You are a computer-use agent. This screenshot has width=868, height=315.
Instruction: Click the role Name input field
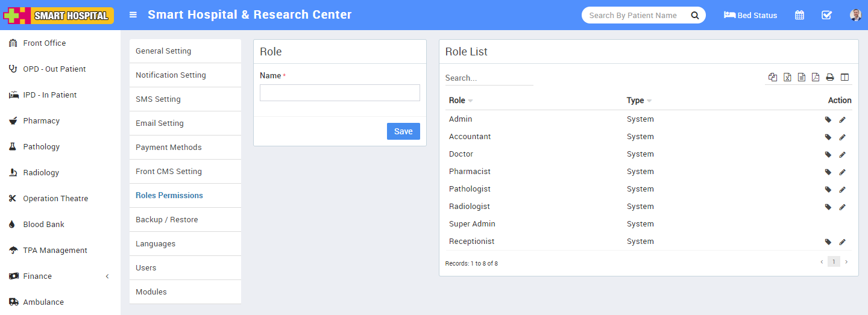(340, 93)
